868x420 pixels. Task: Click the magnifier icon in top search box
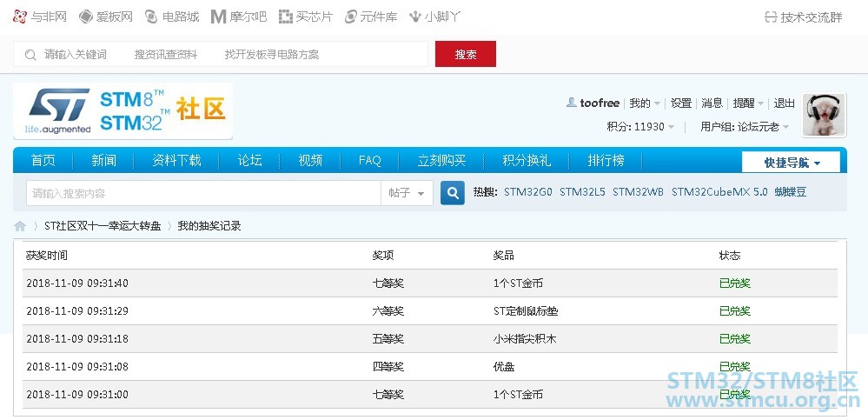click(x=30, y=54)
